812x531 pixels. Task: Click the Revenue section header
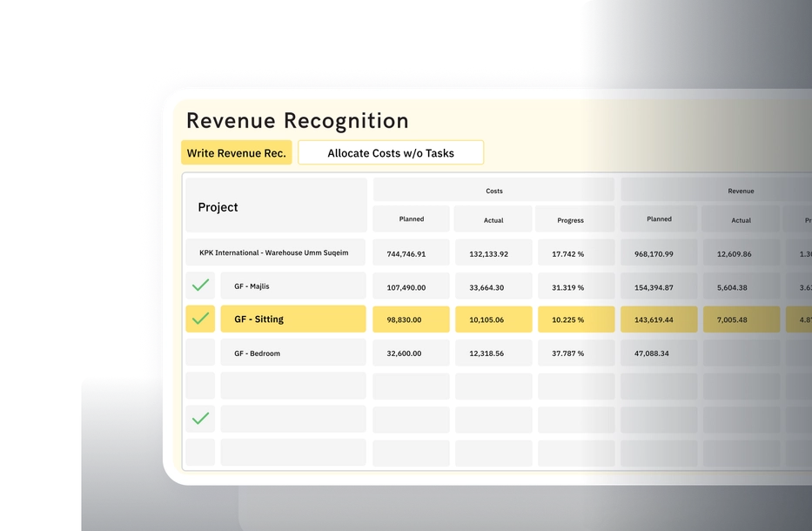741,190
